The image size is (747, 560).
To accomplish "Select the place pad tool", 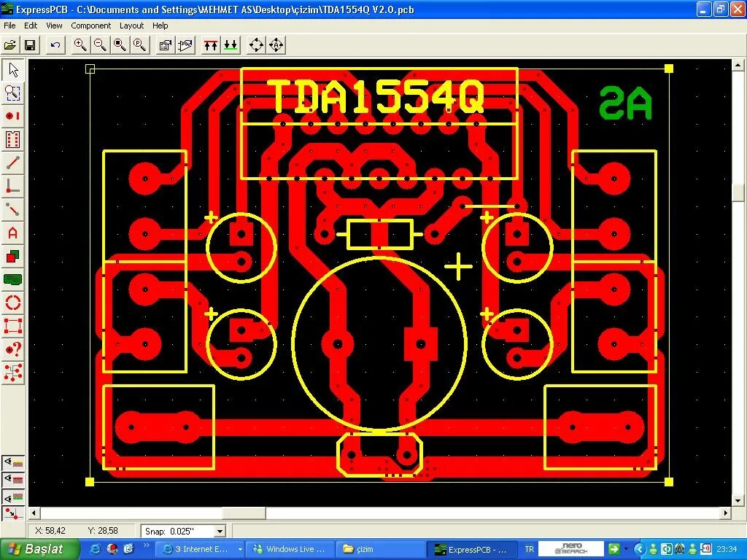I will (13, 116).
